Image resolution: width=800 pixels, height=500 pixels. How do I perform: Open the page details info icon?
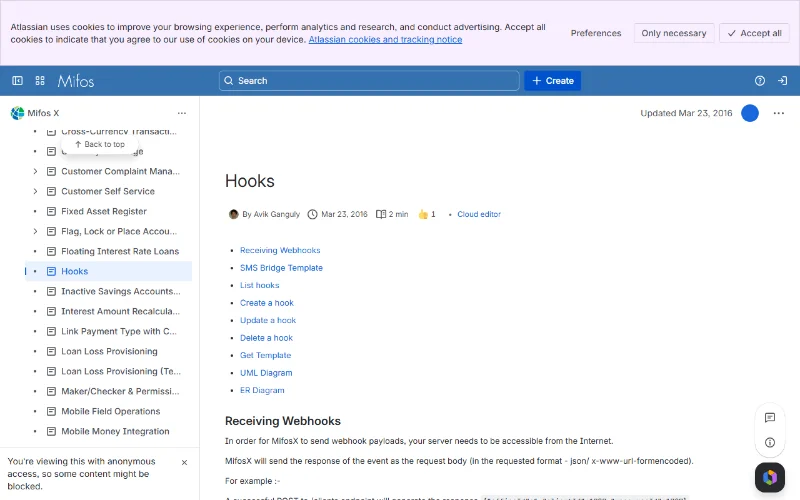(770, 442)
